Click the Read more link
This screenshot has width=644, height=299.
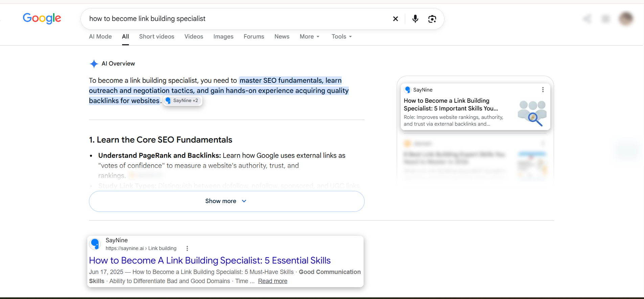[x=273, y=281]
